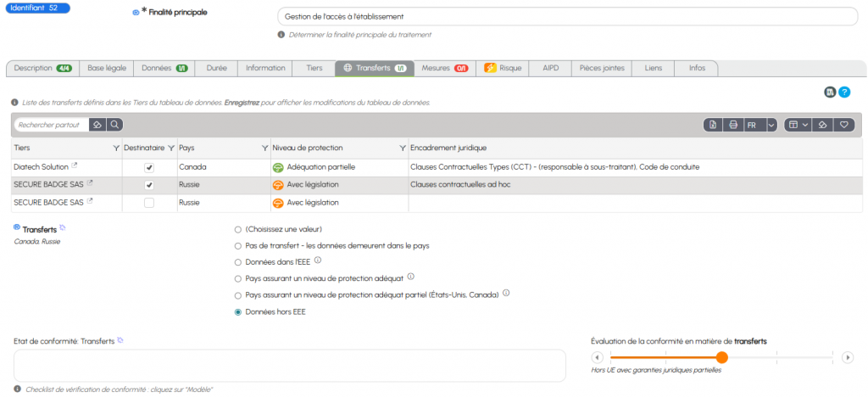
Task: Uncheck Destinataire for Diatech Solution row
Action: pyautogui.click(x=149, y=167)
